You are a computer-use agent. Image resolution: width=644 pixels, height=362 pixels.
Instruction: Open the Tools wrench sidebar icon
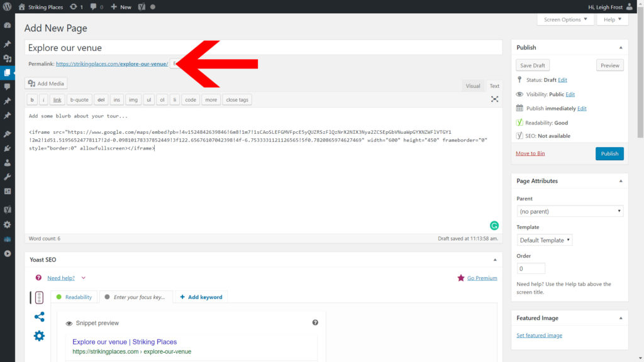(8, 177)
